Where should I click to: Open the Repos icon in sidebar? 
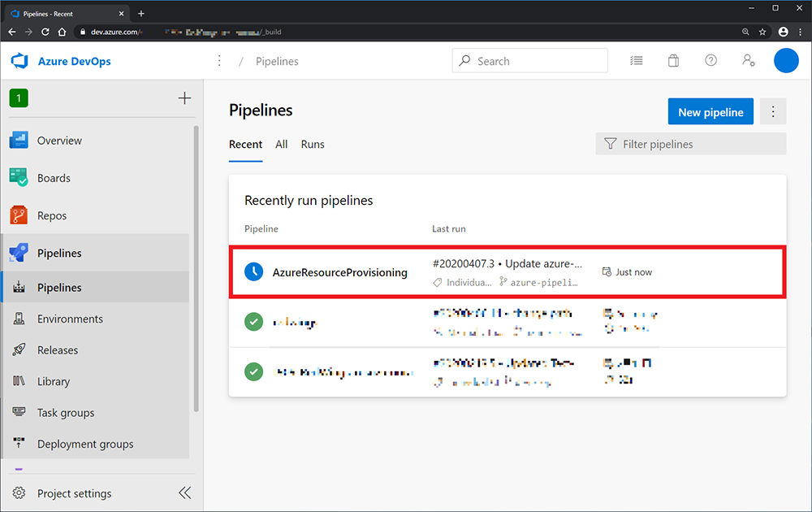pyautogui.click(x=19, y=215)
